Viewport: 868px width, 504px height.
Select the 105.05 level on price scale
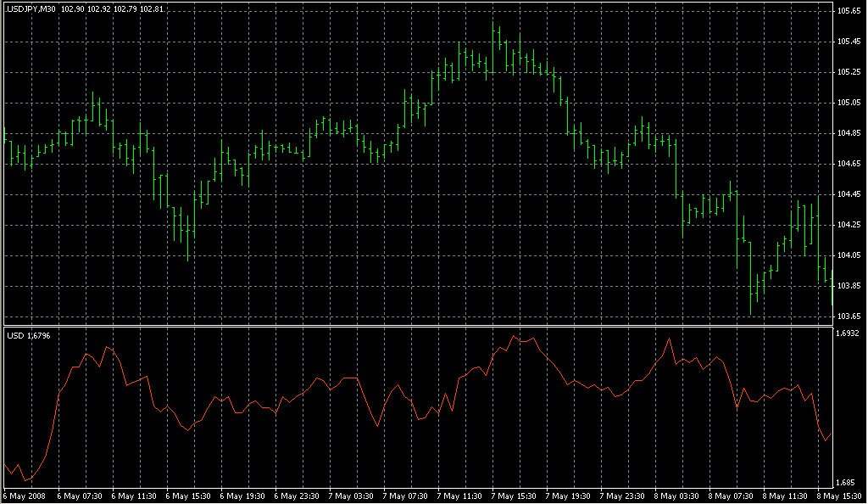coord(848,103)
